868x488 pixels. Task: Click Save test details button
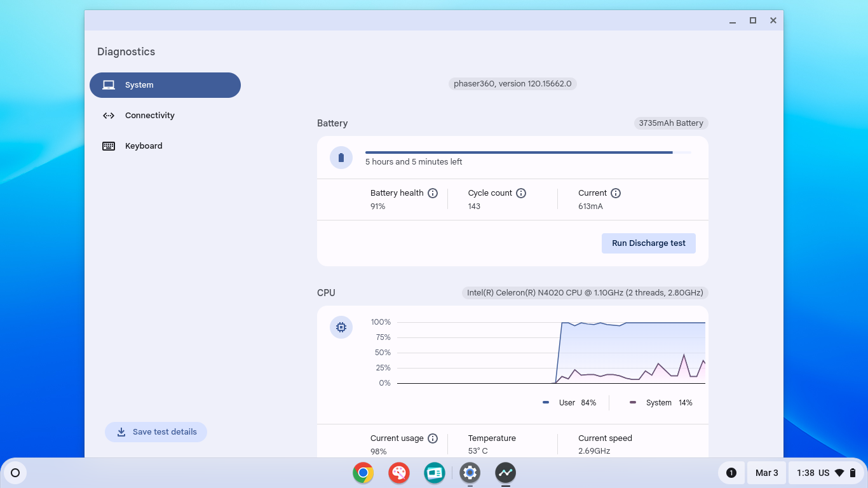(156, 432)
